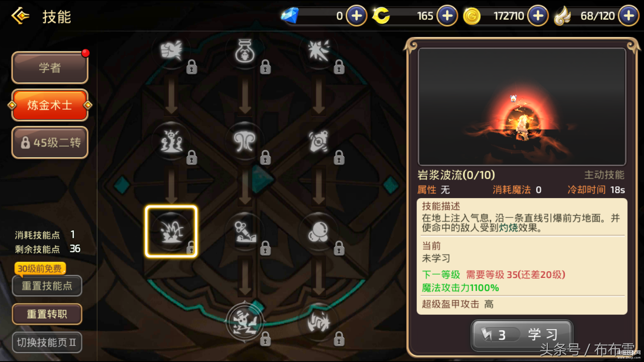The width and height of the screenshot is (644, 362).
Task: Add stamina with the wing plus button
Action: (x=628, y=16)
